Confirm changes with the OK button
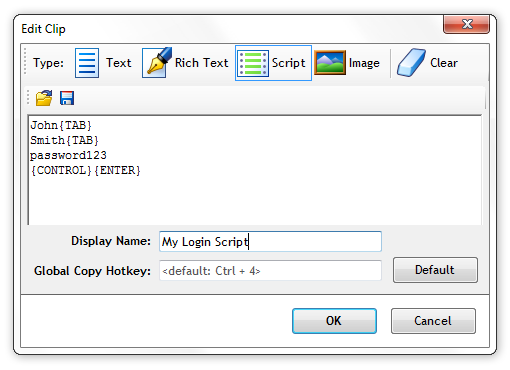Image resolution: width=510 pixels, height=370 pixels. [334, 321]
